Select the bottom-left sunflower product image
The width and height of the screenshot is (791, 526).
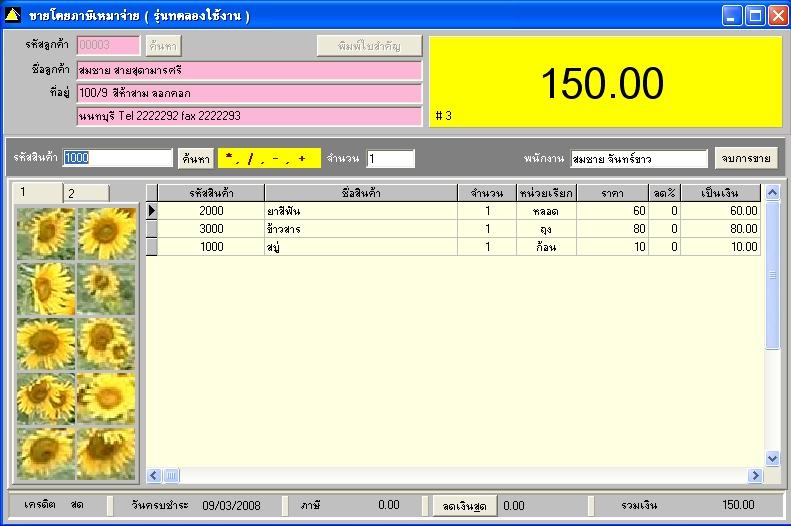click(x=46, y=453)
